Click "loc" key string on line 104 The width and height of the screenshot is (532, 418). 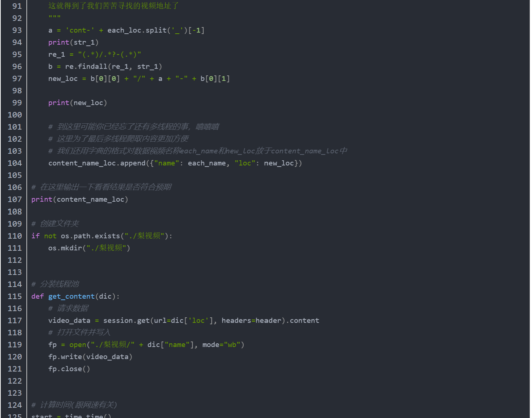click(x=245, y=163)
